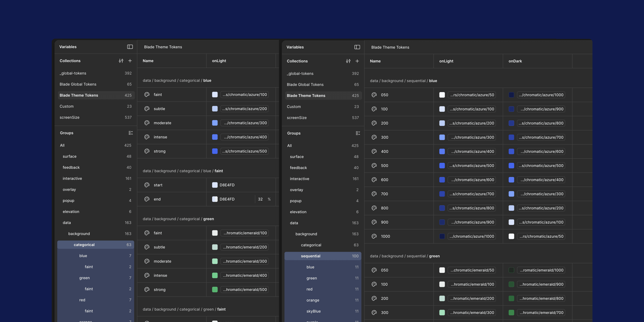The height and width of the screenshot is (322, 644).
Task: Edit the 32 percent opacity field
Action: click(x=260, y=199)
